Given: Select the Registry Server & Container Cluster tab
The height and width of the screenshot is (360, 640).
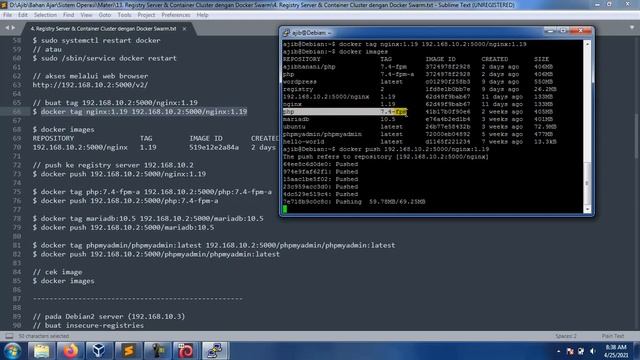Looking at the screenshot, I should [x=103, y=29].
